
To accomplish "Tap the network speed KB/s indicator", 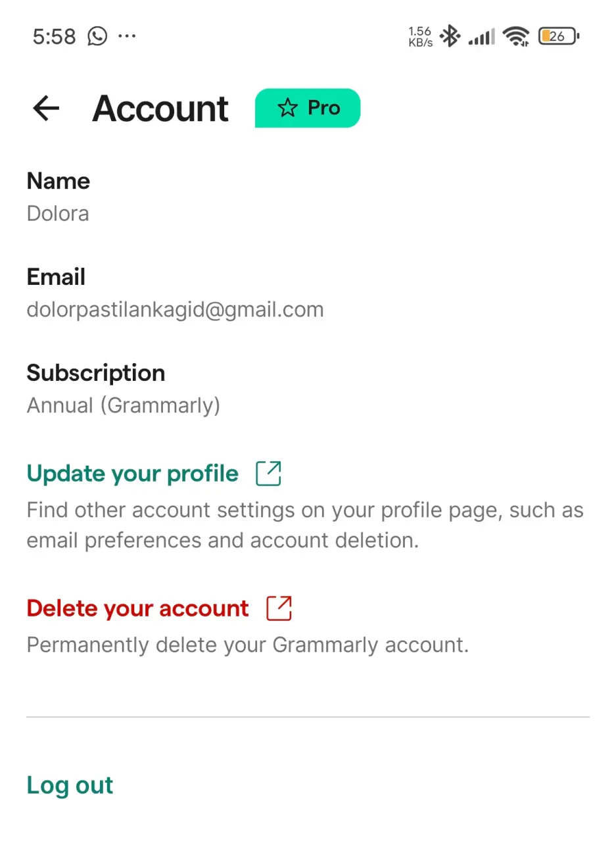I will (420, 37).
